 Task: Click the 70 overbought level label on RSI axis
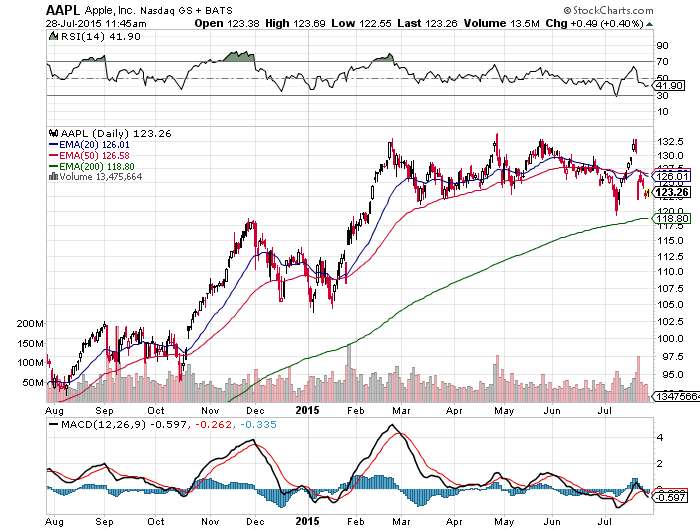[x=662, y=62]
